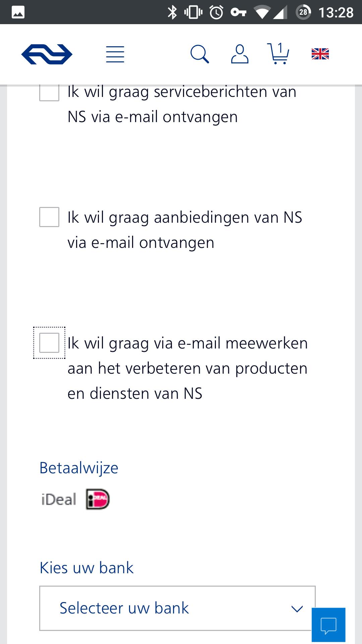Enable serviceberichten via e-mail checkbox
Screen dimensions: 362x644
point(49,92)
